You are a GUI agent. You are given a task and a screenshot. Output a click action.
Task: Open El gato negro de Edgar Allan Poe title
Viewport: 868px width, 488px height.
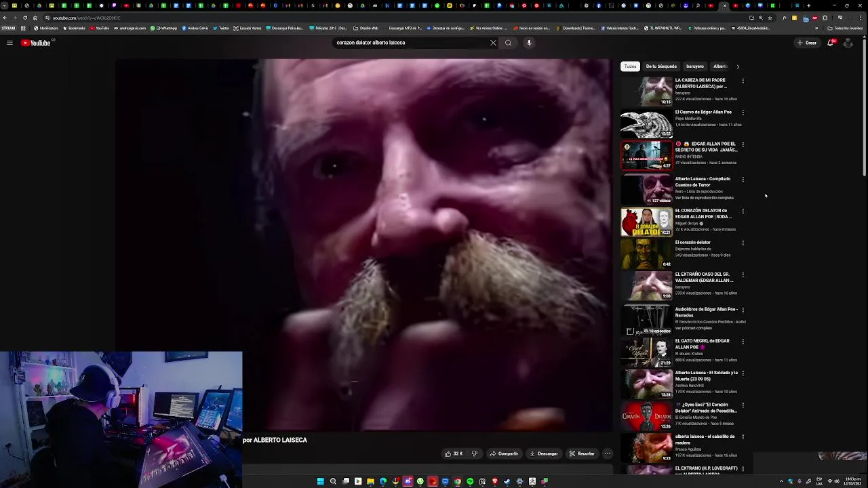(x=702, y=344)
